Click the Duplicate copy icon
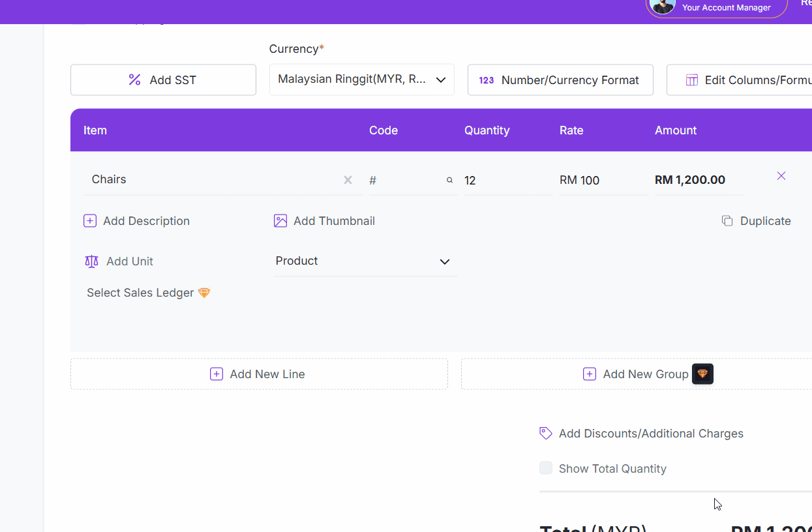Viewport: 812px width, 532px height. coord(727,221)
